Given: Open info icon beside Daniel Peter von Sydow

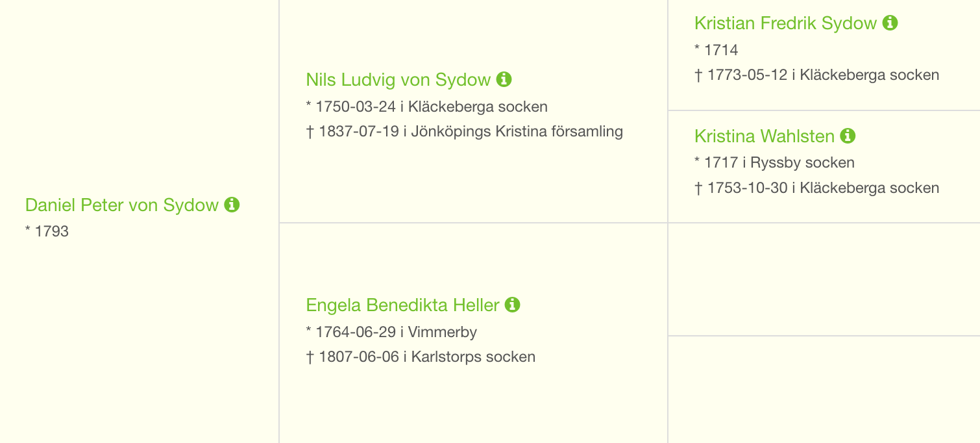Looking at the screenshot, I should pos(232,205).
